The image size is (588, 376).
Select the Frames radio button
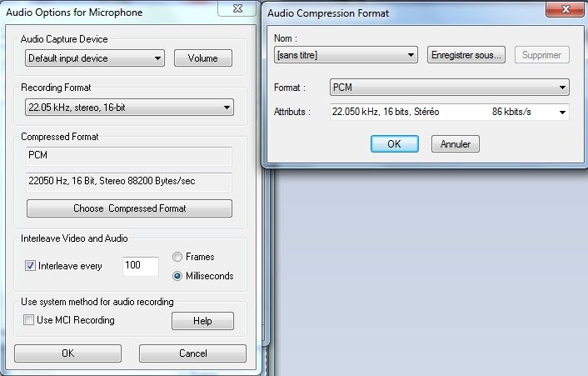pyautogui.click(x=177, y=257)
